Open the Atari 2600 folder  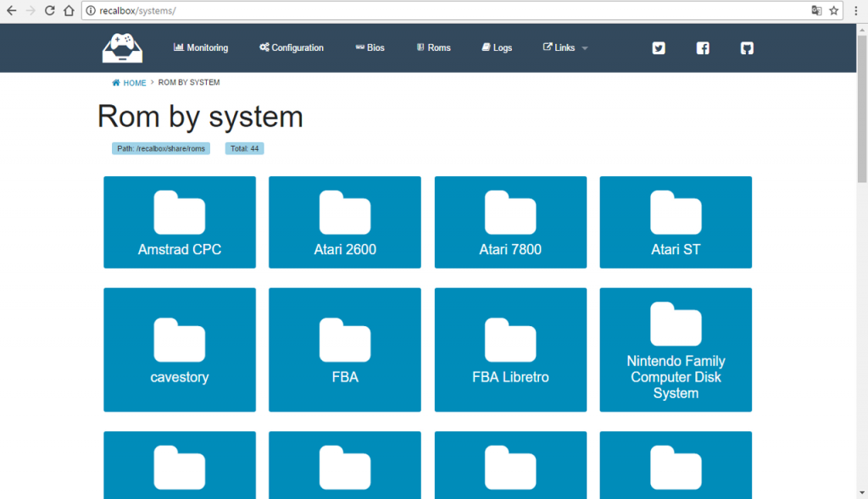(x=345, y=222)
